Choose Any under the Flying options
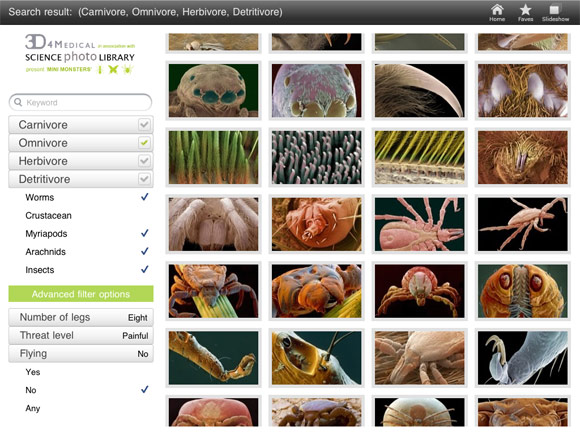The image size is (580, 435). [x=33, y=408]
